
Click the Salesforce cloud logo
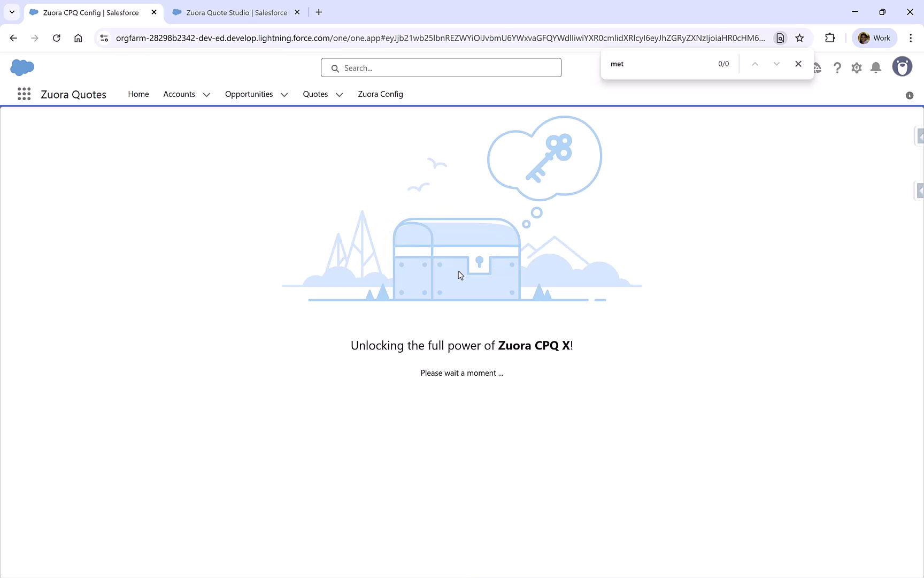point(22,67)
